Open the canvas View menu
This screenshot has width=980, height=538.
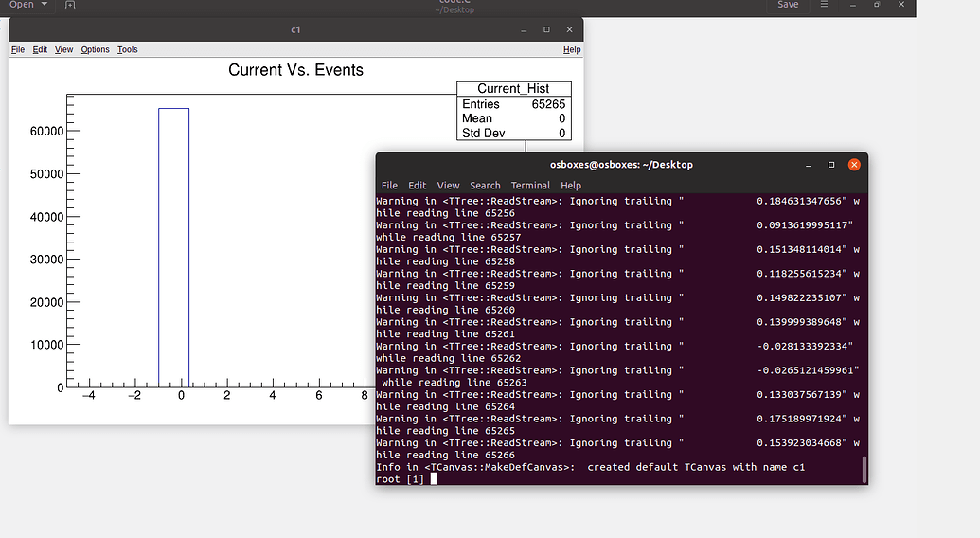63,49
